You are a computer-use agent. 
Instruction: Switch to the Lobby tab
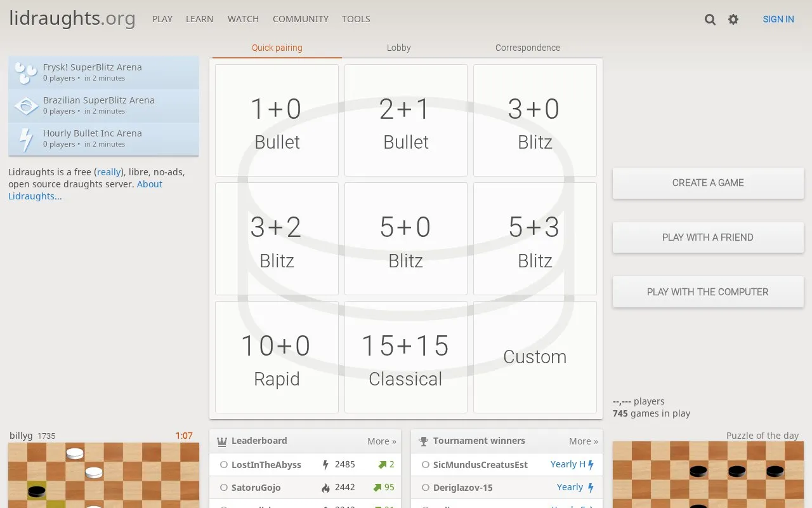pyautogui.click(x=399, y=48)
